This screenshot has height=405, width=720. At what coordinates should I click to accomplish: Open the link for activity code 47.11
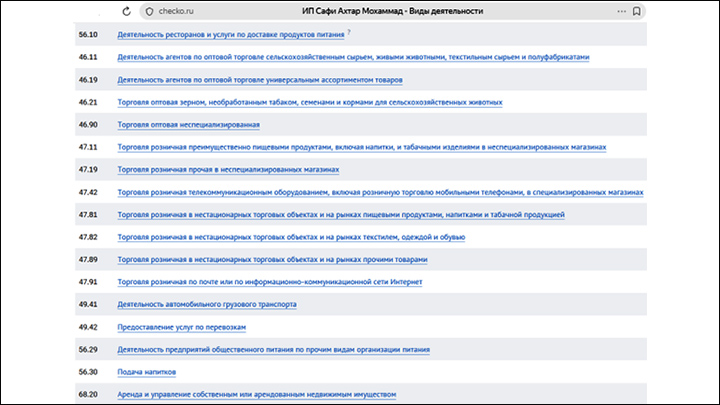(362, 148)
